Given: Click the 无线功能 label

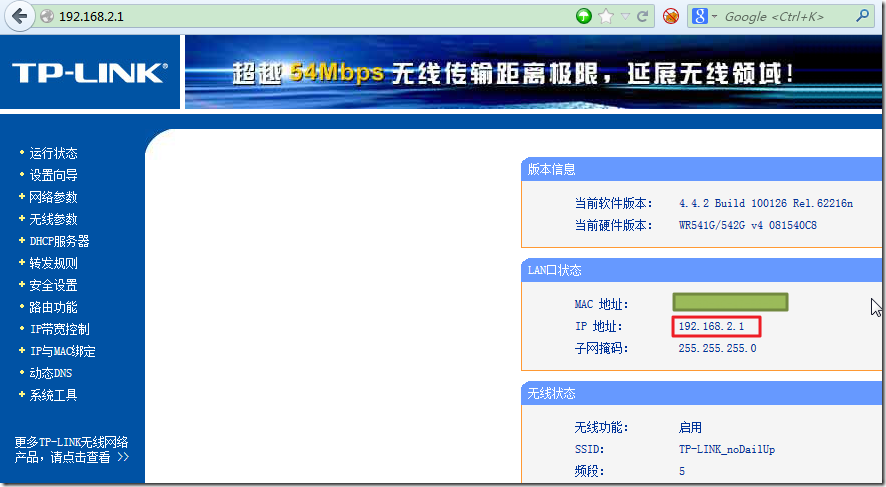Looking at the screenshot, I should 601,428.
